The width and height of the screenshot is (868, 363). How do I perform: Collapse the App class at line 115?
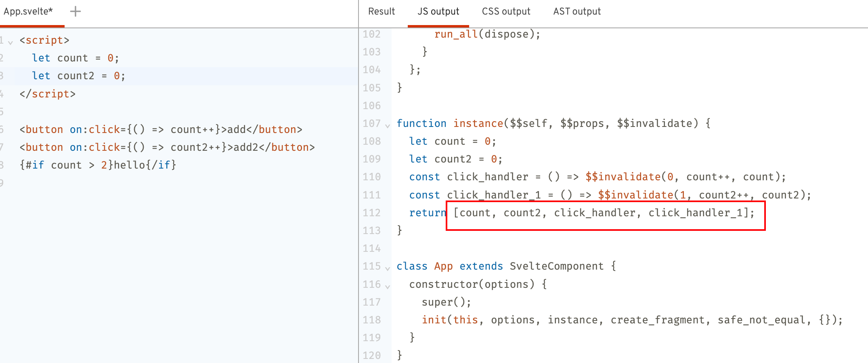pos(388,268)
